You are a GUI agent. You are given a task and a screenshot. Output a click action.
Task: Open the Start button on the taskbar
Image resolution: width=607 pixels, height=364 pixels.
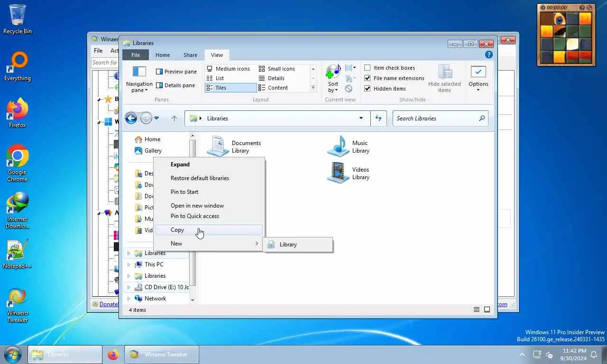coord(12,355)
